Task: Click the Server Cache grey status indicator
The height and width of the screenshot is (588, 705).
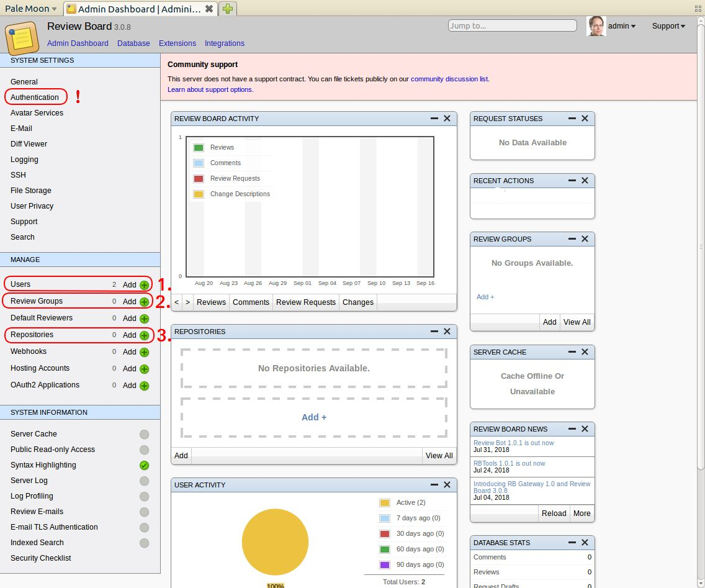Action: (x=144, y=434)
